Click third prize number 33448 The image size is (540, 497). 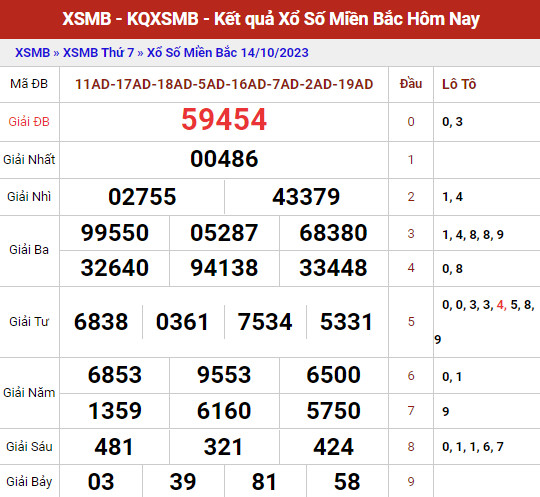pos(333,268)
